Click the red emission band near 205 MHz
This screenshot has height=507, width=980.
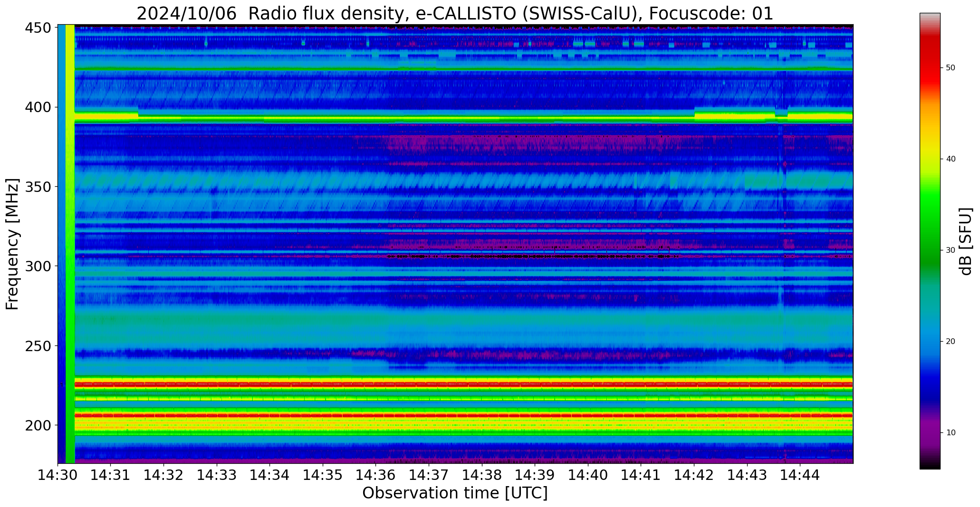point(463,415)
